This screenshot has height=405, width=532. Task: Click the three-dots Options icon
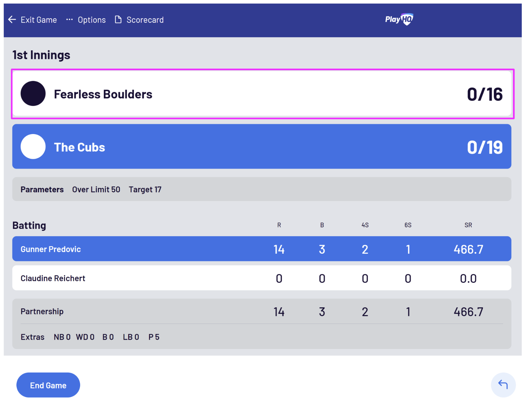point(69,20)
